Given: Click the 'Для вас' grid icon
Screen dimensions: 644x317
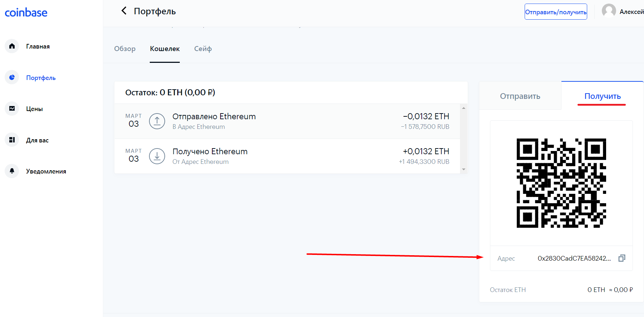Looking at the screenshot, I should tap(12, 140).
